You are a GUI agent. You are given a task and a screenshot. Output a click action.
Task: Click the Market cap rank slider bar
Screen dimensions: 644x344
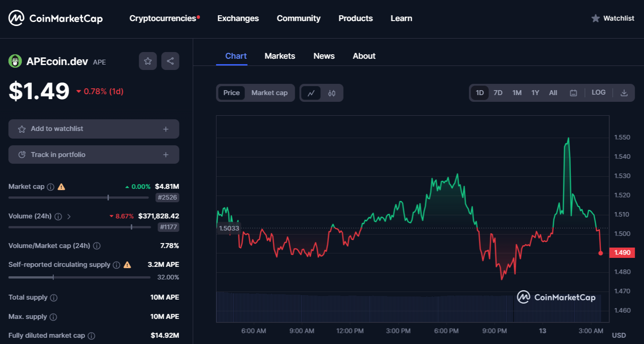[78, 197]
